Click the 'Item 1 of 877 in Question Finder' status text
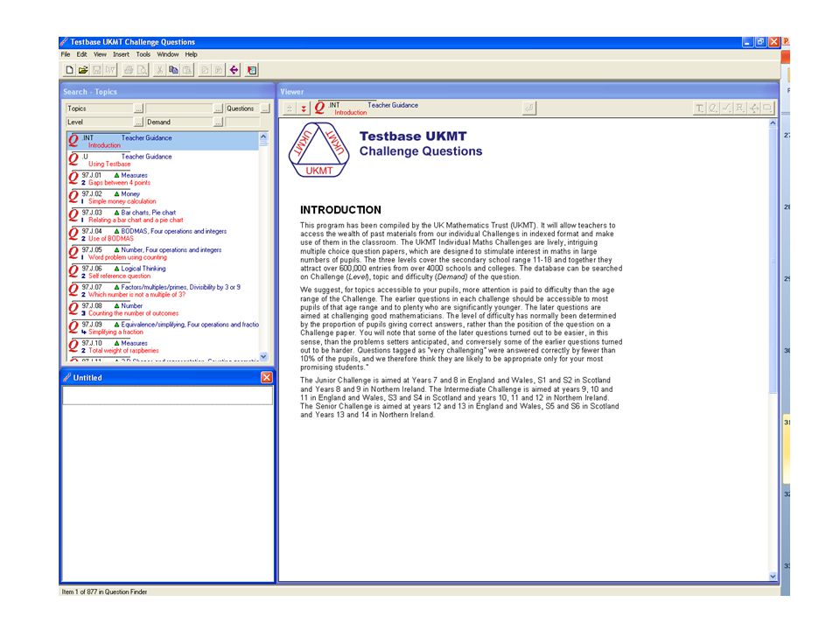 point(104,592)
